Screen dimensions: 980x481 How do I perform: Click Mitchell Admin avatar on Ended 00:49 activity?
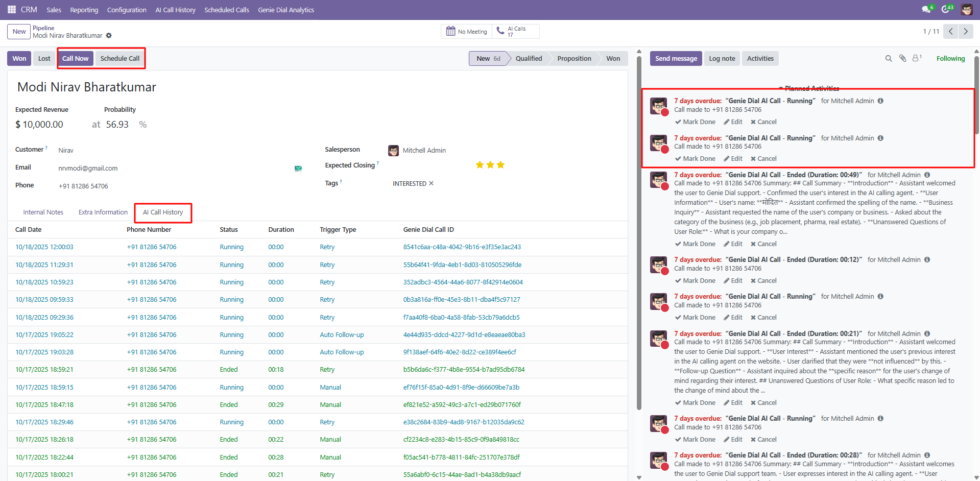tap(659, 180)
